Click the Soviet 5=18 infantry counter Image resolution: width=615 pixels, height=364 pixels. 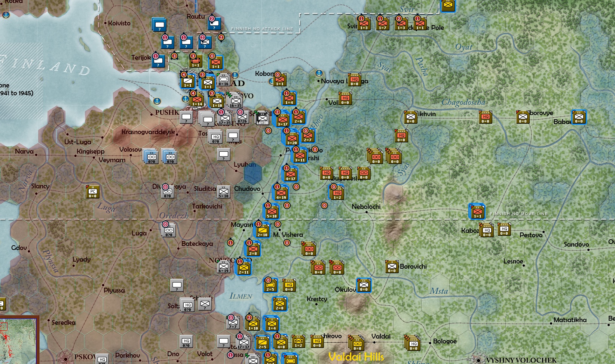(272, 212)
